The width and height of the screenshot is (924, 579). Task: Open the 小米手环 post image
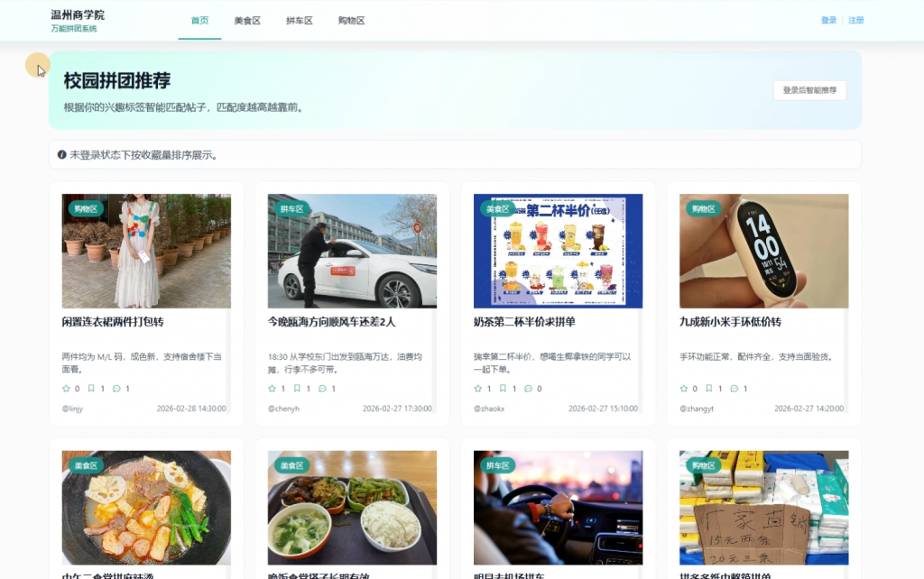click(763, 251)
